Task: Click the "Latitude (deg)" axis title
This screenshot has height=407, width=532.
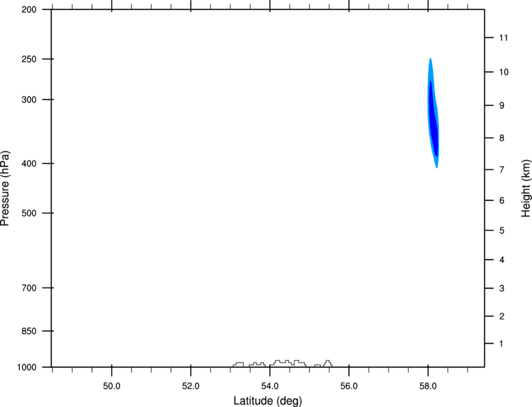Action: coord(267,401)
